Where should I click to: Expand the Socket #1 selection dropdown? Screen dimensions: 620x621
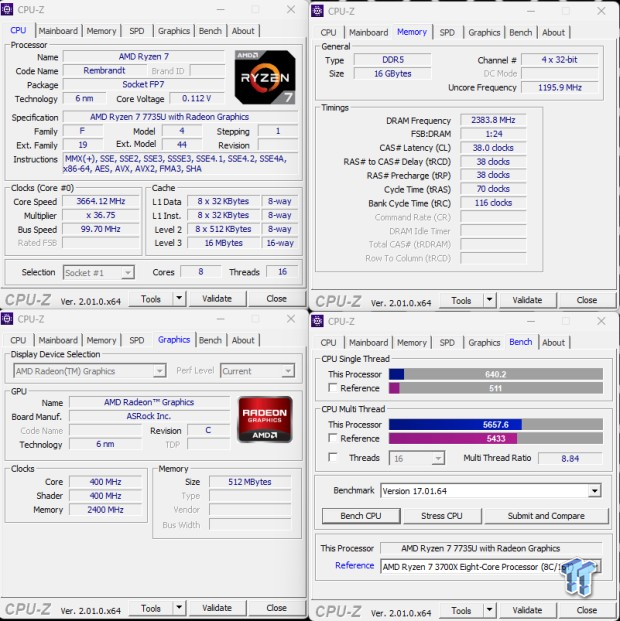(128, 272)
